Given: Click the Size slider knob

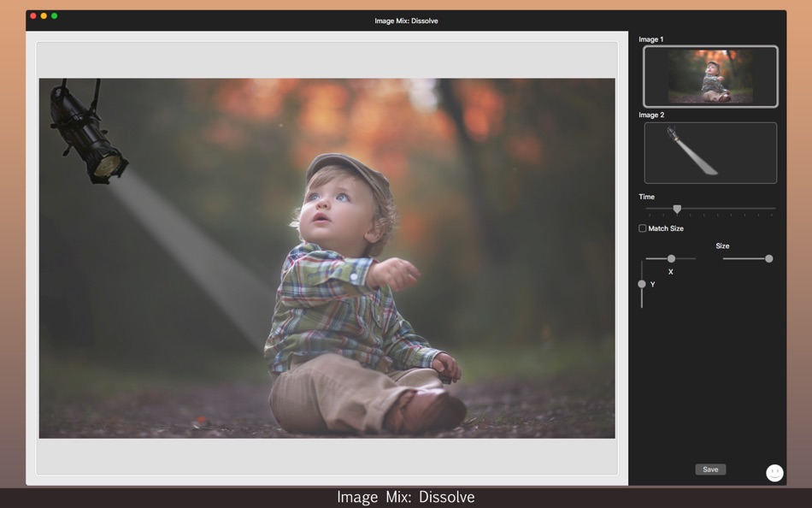Looking at the screenshot, I should pos(768,258).
